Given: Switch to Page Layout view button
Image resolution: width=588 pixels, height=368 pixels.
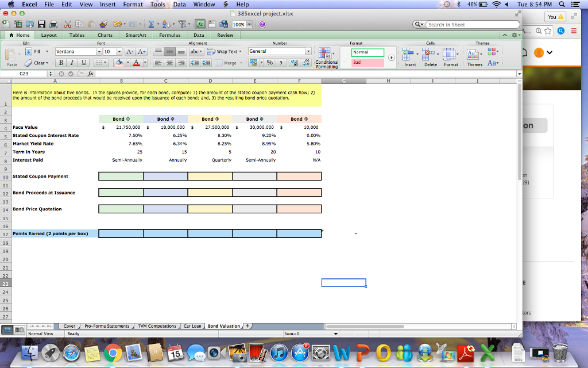Looking at the screenshot, I should (19, 330).
